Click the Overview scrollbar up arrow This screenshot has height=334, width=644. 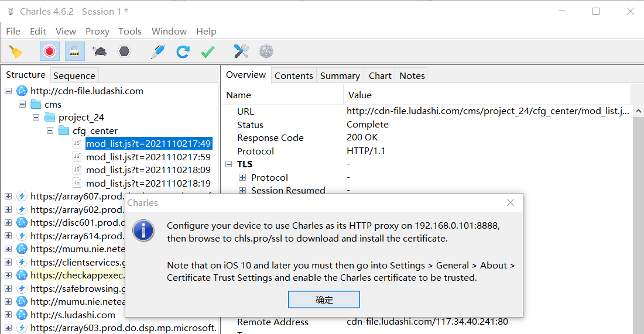[x=638, y=111]
